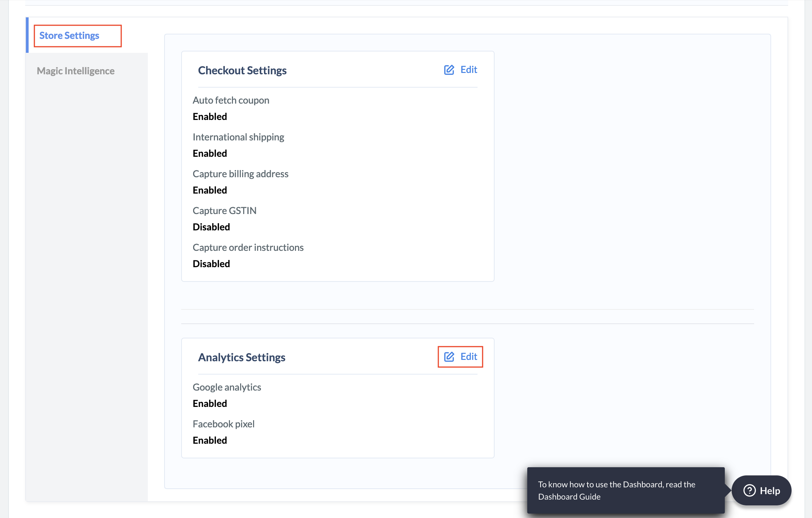Screen dimensions: 812x518
Task: Click the Checkout Settings heading
Action: 242,70
